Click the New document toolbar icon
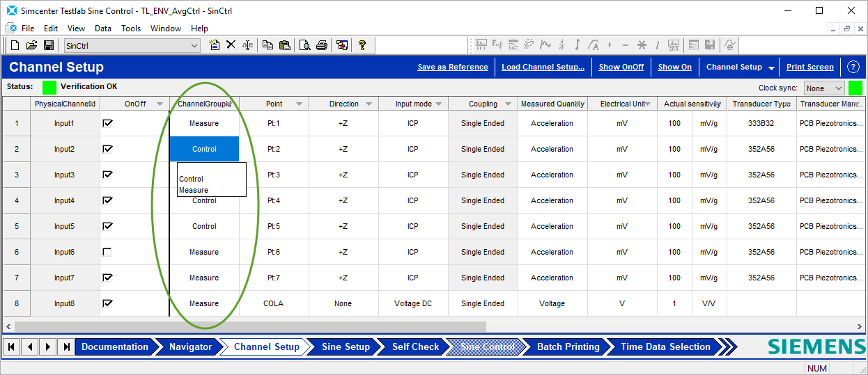 coord(15,45)
